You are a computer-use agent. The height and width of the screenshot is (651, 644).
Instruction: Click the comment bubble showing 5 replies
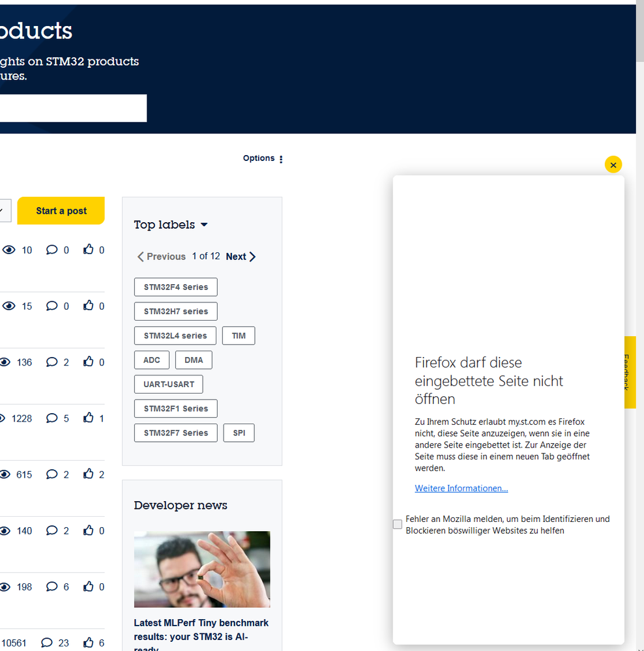click(51, 418)
